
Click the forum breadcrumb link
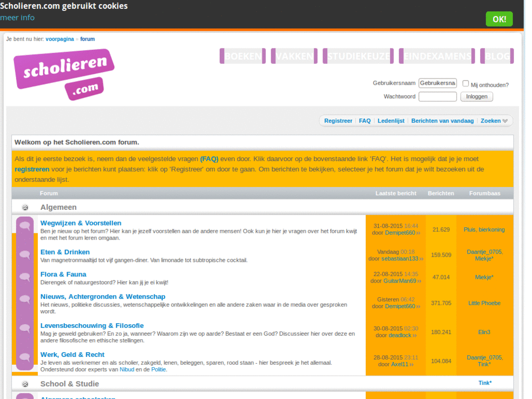[x=87, y=39]
